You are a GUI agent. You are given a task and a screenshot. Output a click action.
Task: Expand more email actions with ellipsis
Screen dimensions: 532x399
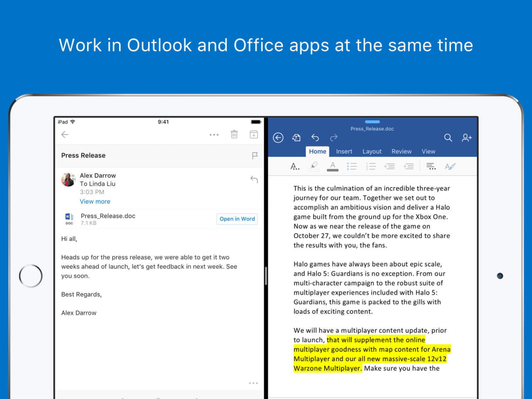pyautogui.click(x=214, y=134)
